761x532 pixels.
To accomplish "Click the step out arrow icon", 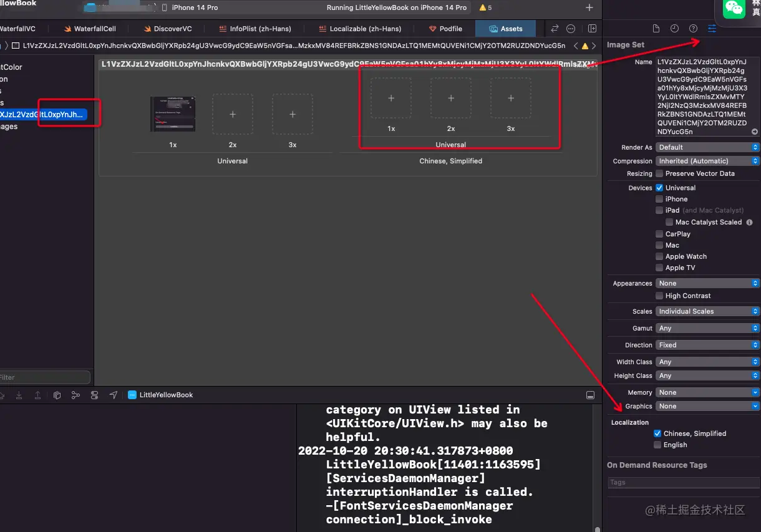I will coord(37,395).
